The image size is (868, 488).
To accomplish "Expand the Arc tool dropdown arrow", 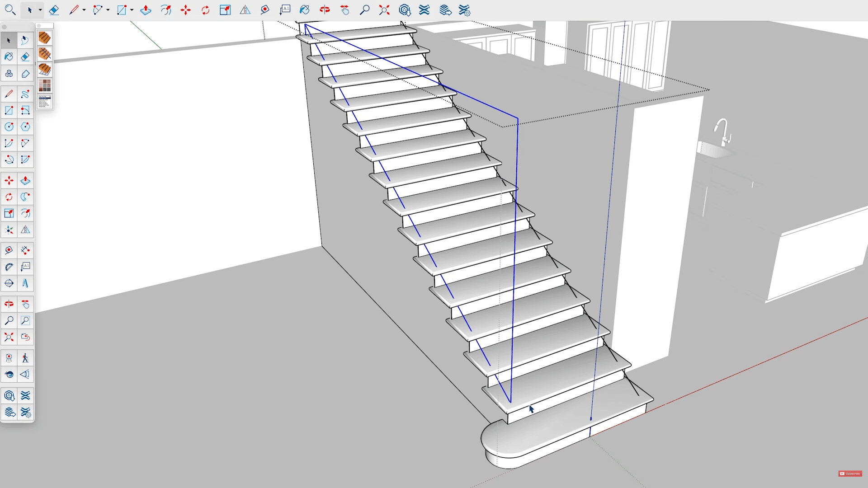I will coord(108,10).
